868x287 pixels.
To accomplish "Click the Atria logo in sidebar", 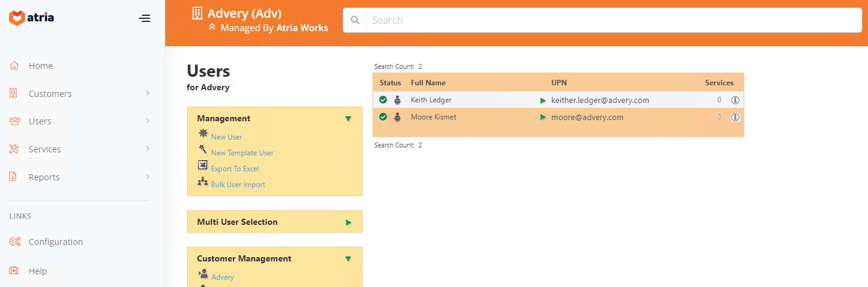I will click(x=32, y=18).
